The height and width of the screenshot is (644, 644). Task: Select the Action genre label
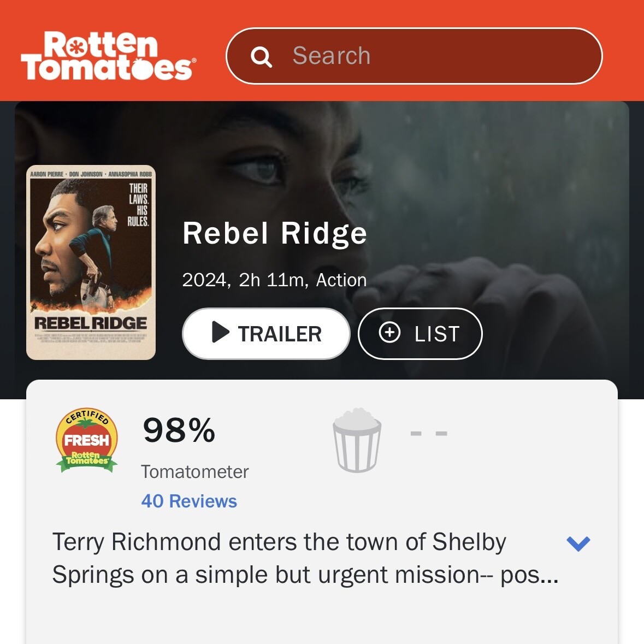(x=341, y=280)
